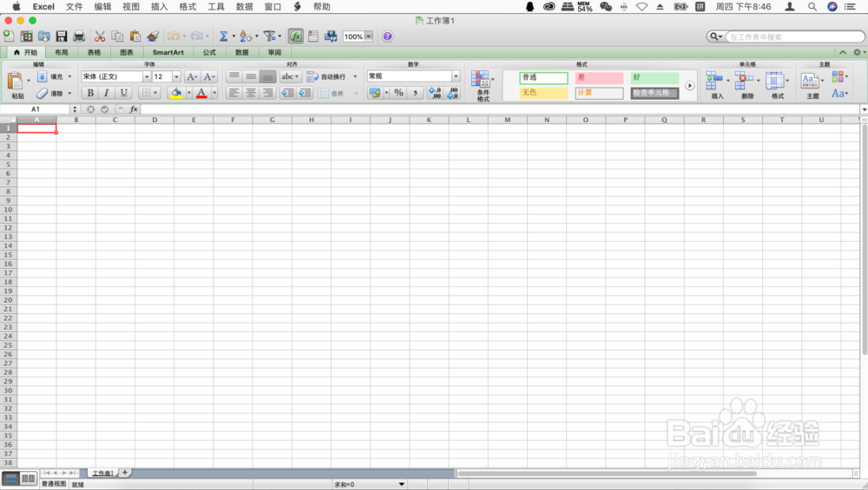Apply the 无色 yellow cell style
The image size is (868, 490).
543,92
